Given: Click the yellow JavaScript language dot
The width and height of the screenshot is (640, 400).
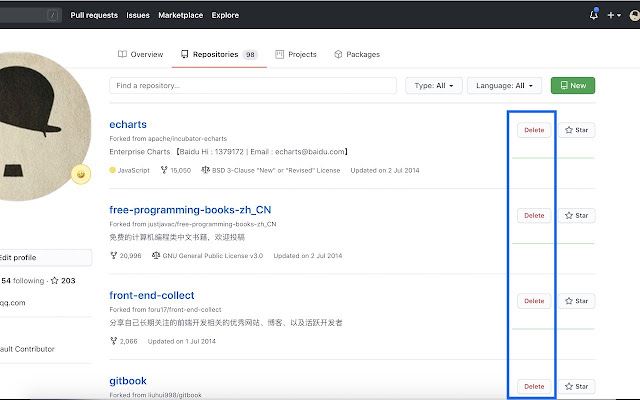Looking at the screenshot, I should point(113,171).
